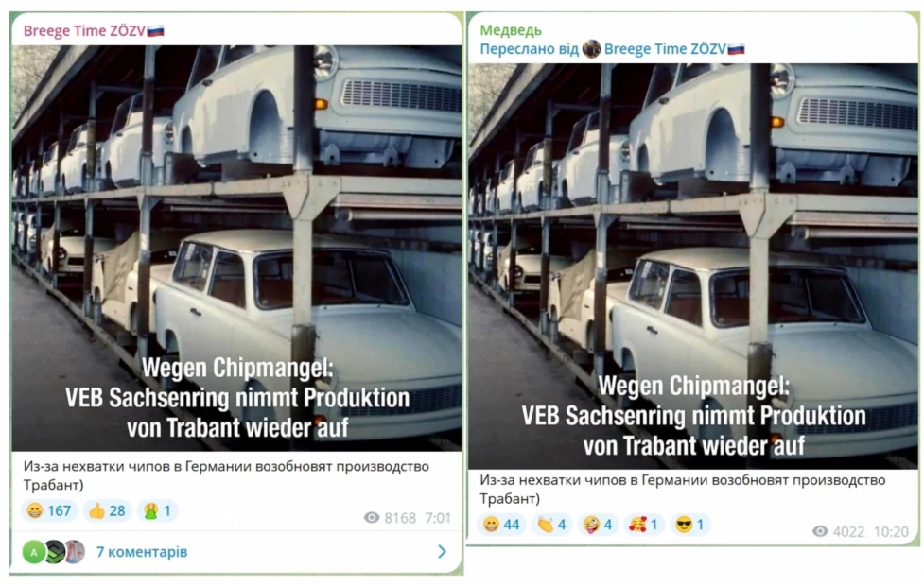924x586 pixels.
Task: Click the eye views icon showing 8168
Action: point(372,518)
